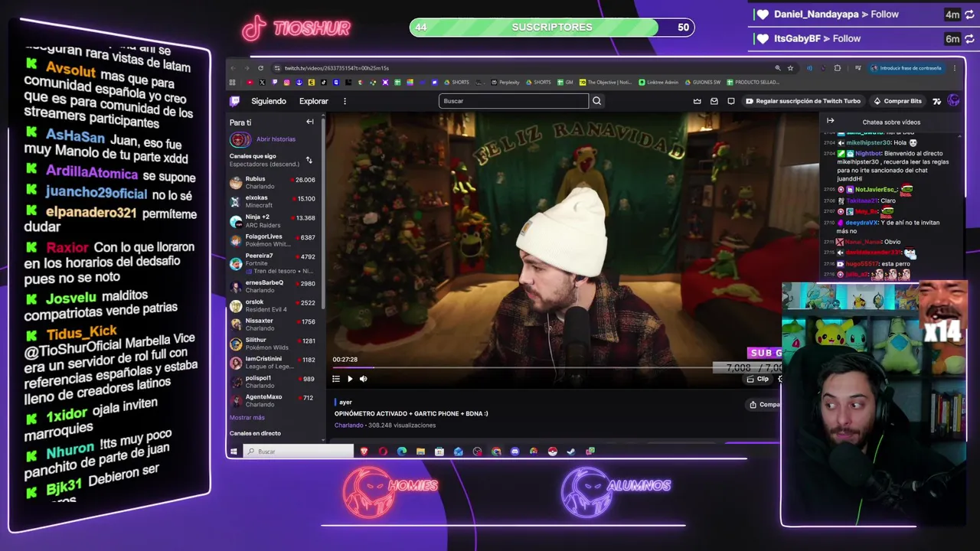This screenshot has height=551, width=980.
Task: Open Ninja +2 channel in sidebar
Action: [273, 221]
